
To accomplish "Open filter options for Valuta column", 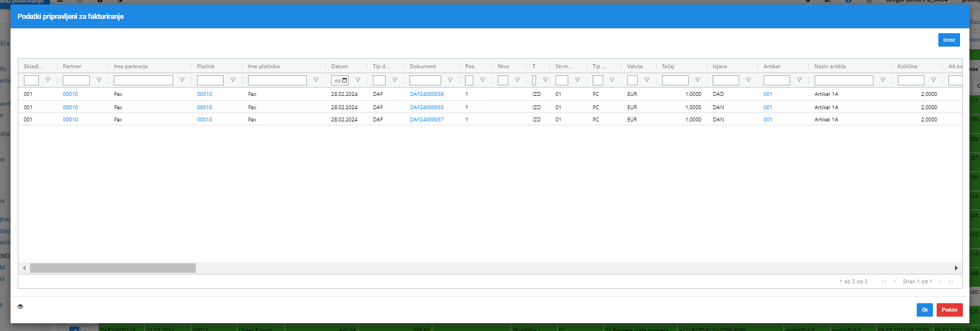I will 646,80.
